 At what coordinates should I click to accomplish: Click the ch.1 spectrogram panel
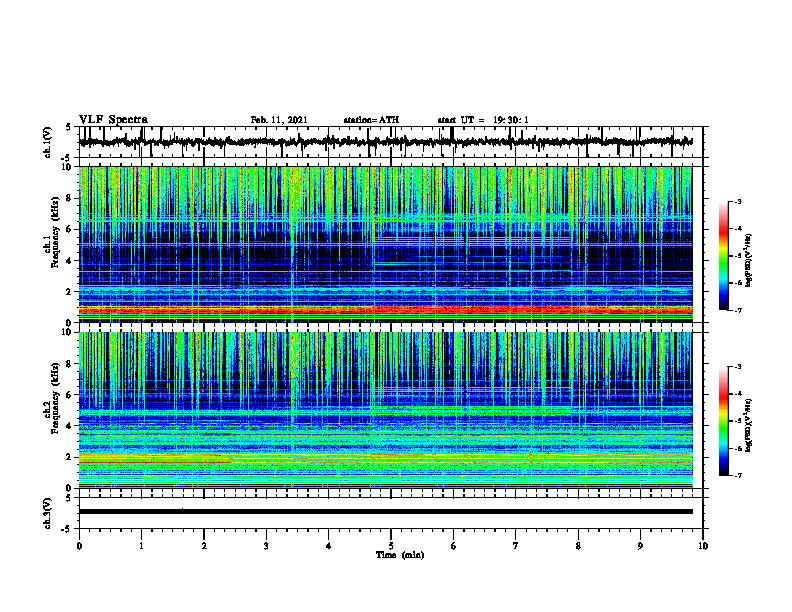pyautogui.click(x=385, y=244)
